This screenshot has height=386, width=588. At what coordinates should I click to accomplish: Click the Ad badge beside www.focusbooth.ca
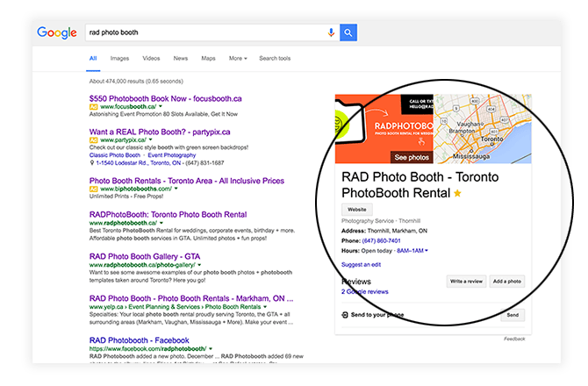pyautogui.click(x=93, y=107)
